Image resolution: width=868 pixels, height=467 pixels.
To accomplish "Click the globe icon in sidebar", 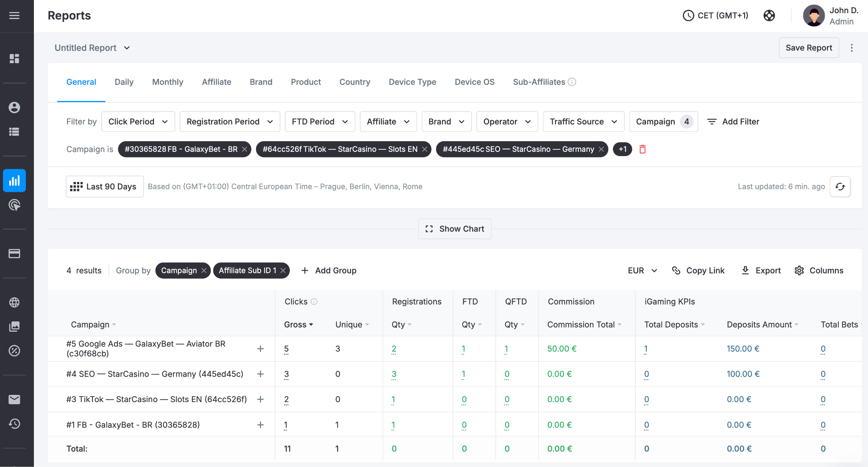I will click(x=14, y=302).
